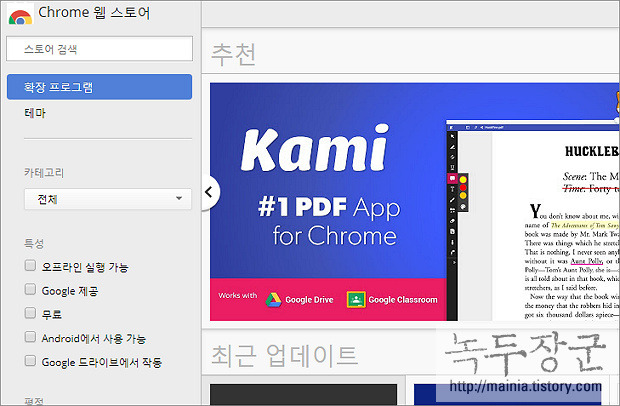Select the 확장 프로그램 sidebar tab
This screenshot has height=406, width=620.
(99, 87)
